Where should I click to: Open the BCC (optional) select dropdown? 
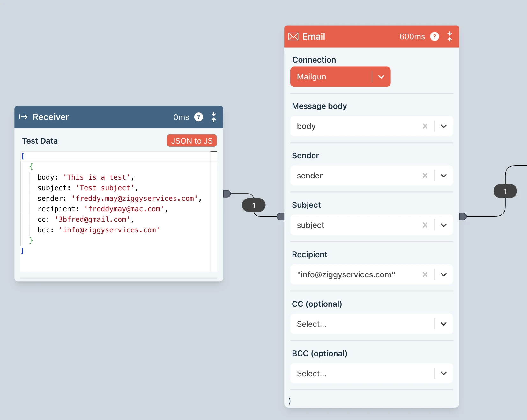click(443, 373)
